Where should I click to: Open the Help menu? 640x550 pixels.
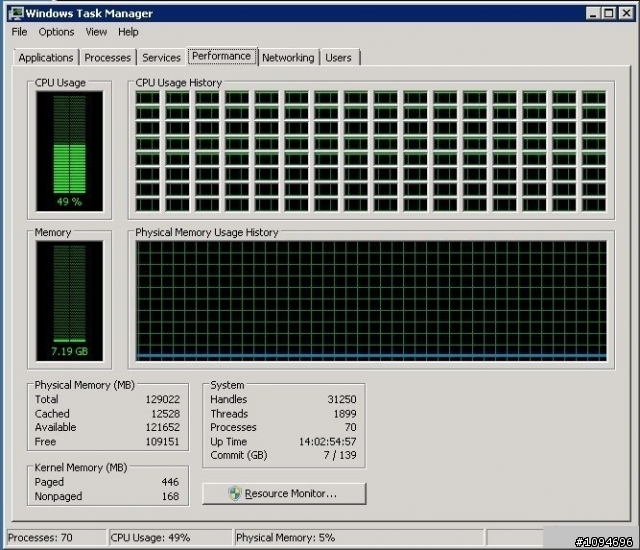click(128, 32)
